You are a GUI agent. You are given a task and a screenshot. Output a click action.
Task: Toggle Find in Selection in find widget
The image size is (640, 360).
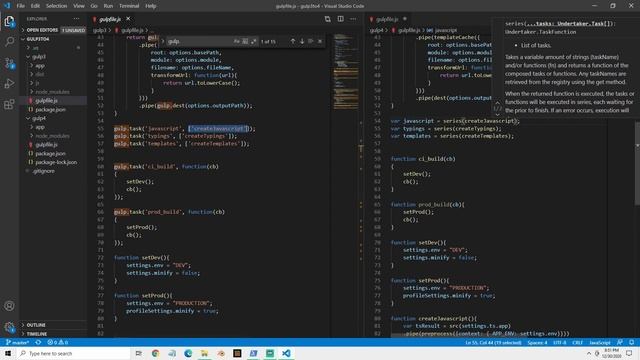311,41
